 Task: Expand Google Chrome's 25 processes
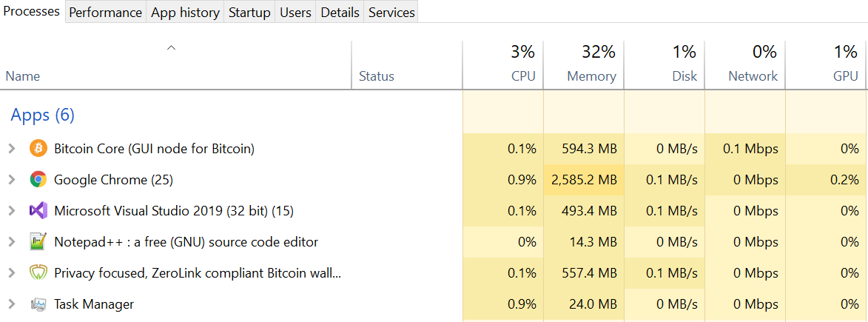pos(12,180)
